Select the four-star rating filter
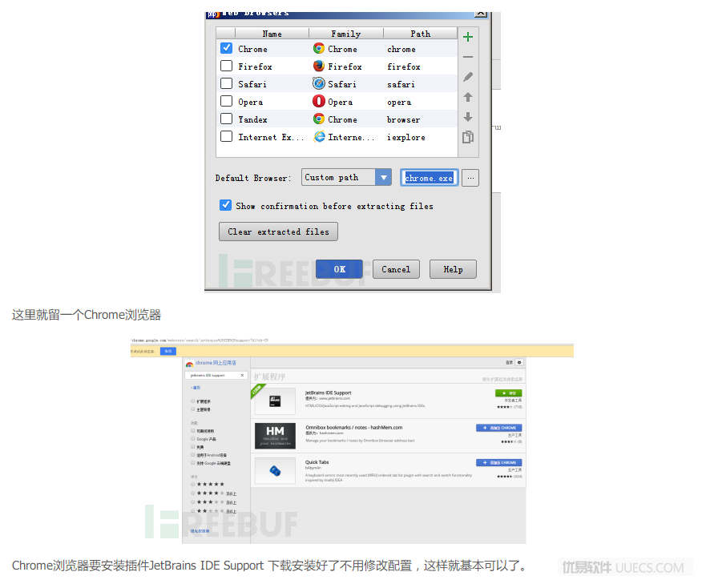The height and width of the screenshot is (588, 702). (193, 493)
